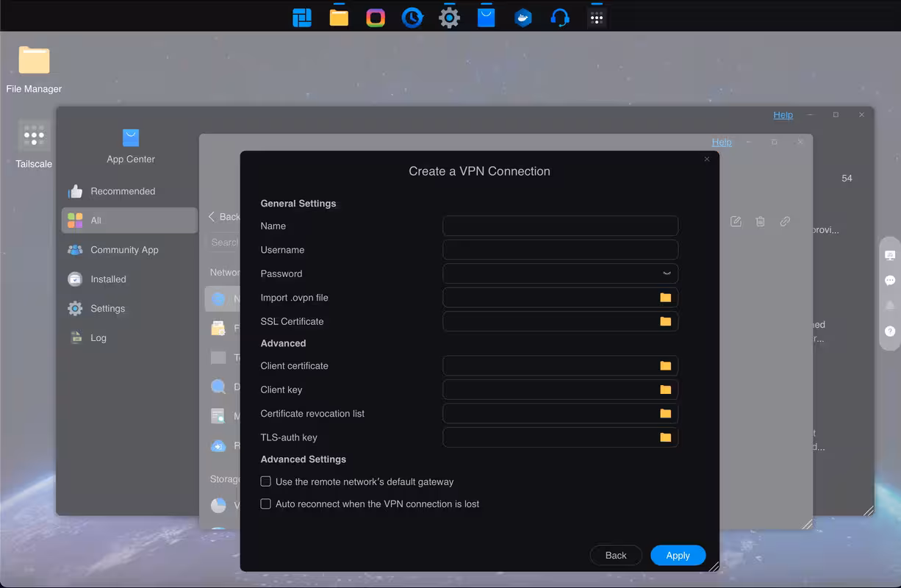Toggle password visibility eye icon
Screen dimensions: 901x588
[x=667, y=273]
